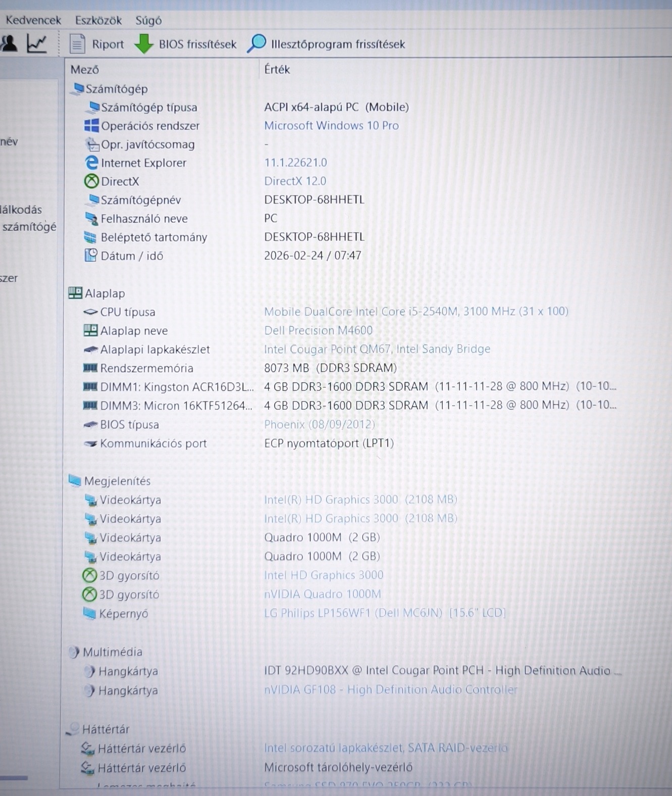Select ECP nyomtatóport (LPT1) value
672x796 pixels.
point(329,443)
